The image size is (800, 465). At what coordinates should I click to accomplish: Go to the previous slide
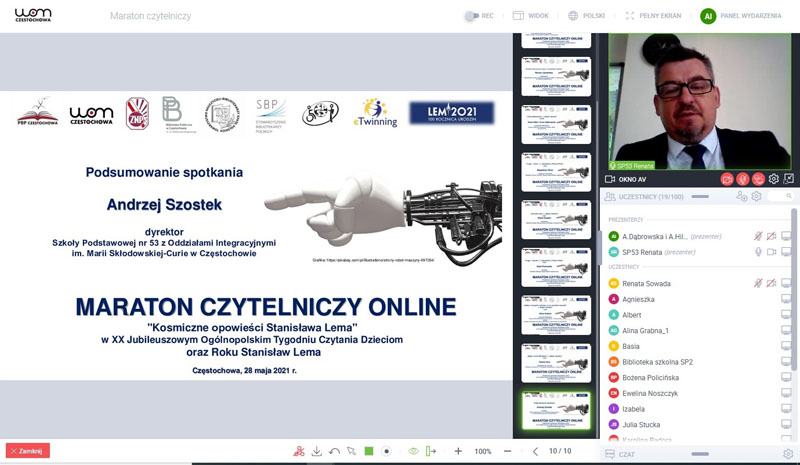[535, 451]
